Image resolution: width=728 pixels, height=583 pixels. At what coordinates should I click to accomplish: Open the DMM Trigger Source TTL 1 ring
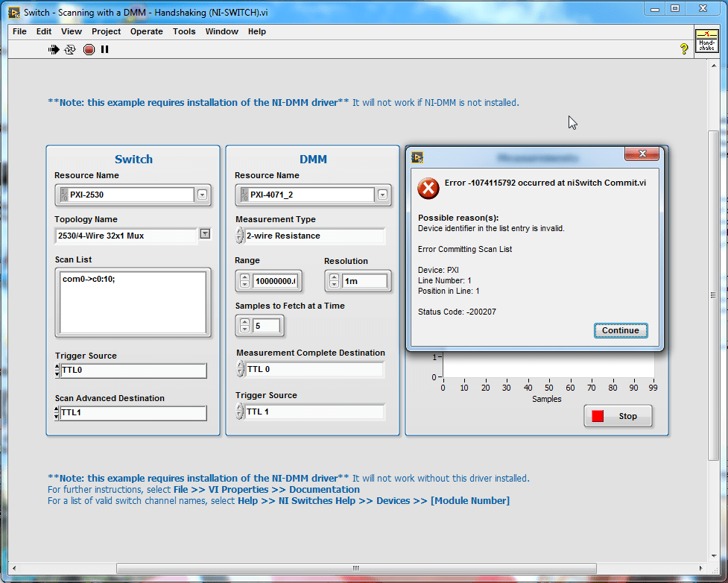pos(314,412)
